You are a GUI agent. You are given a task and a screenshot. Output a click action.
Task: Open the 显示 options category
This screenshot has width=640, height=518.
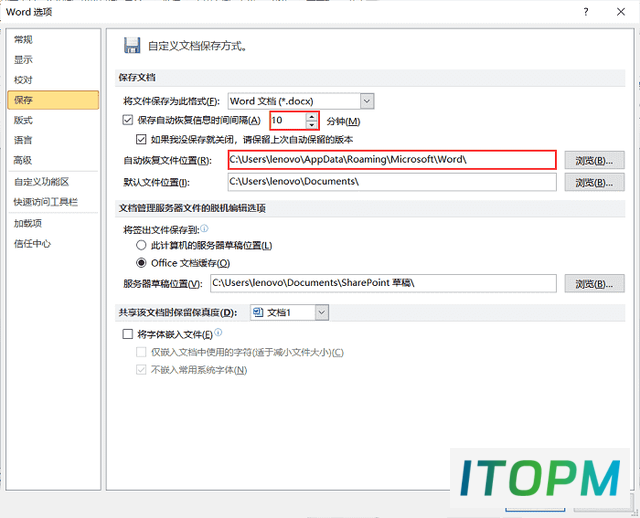(23, 60)
